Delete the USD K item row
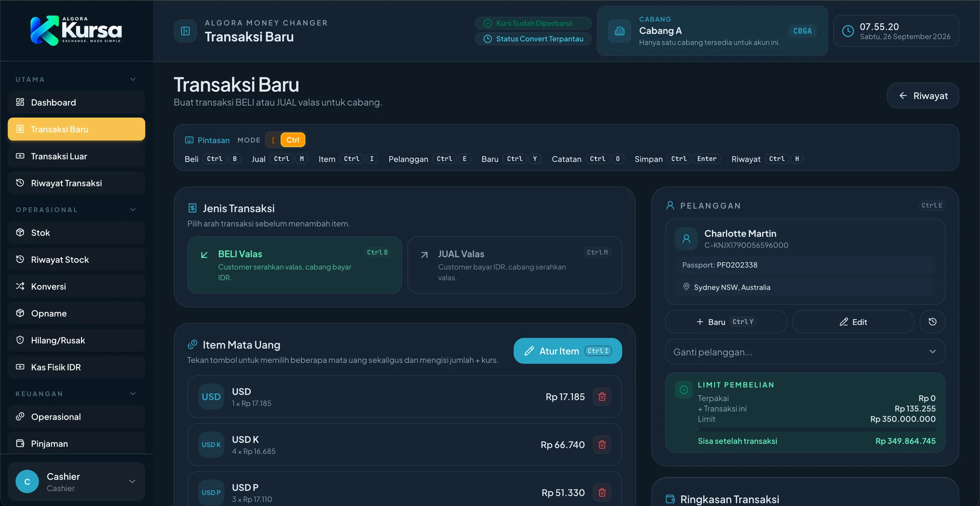The height and width of the screenshot is (506, 980). 602,445
